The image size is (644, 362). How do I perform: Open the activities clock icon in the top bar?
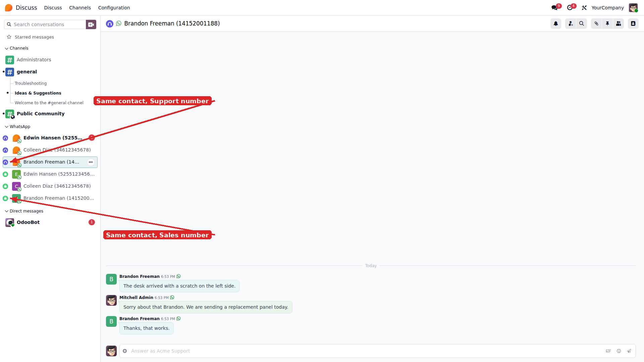[571, 7]
